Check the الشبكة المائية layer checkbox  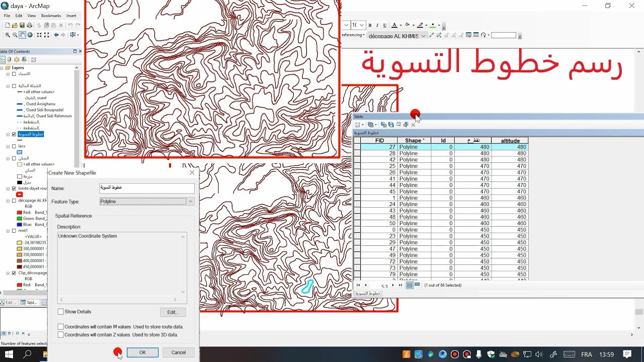click(x=14, y=86)
